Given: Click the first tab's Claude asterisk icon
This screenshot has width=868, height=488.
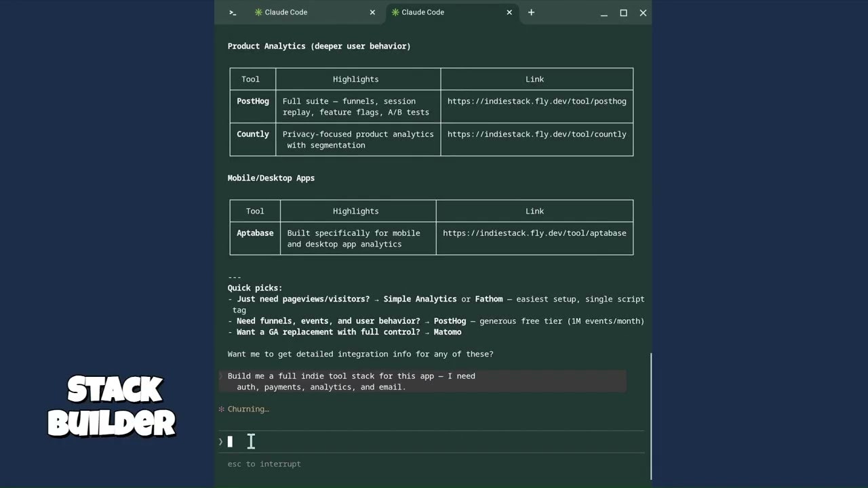Looking at the screenshot, I should coord(258,12).
